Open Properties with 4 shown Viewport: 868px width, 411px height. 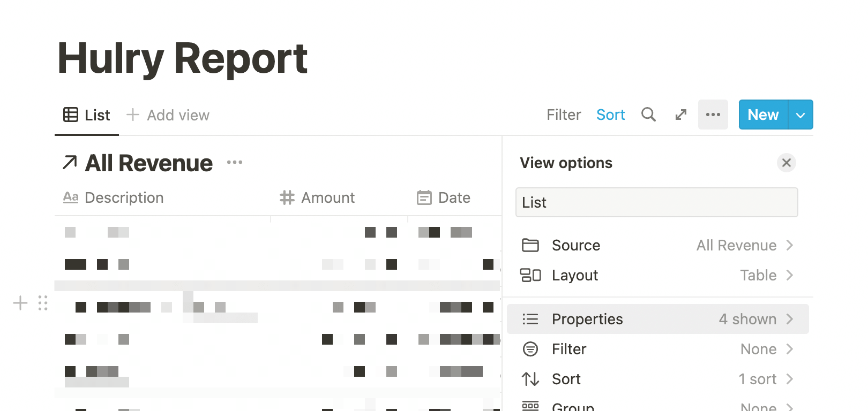(657, 319)
